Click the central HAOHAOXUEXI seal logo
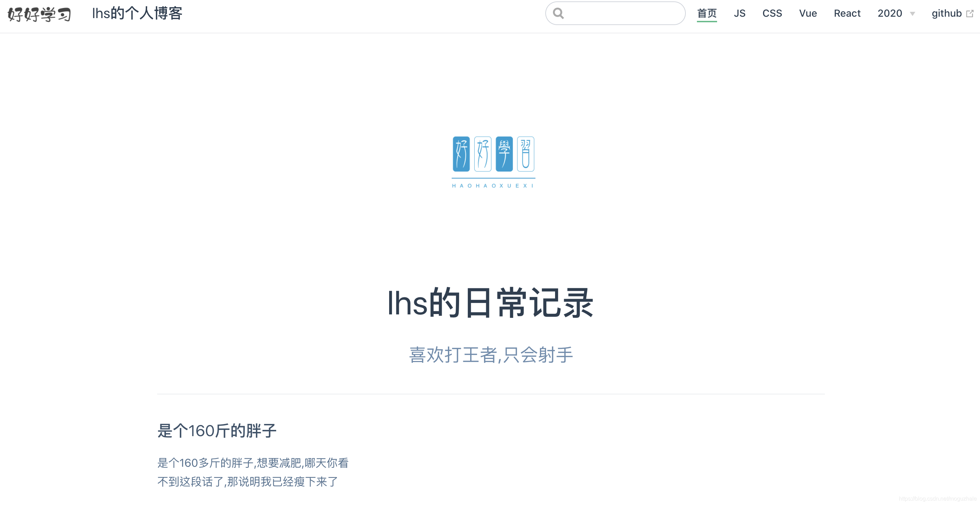Image resolution: width=980 pixels, height=505 pixels. (x=493, y=154)
